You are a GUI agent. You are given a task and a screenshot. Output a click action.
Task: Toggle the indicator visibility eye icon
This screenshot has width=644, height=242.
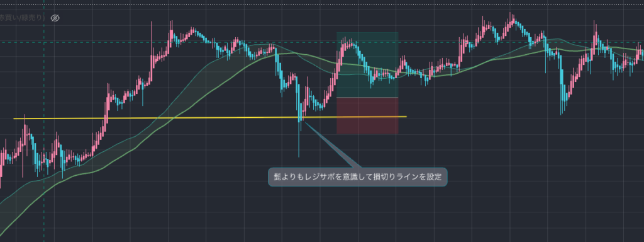[x=55, y=18]
